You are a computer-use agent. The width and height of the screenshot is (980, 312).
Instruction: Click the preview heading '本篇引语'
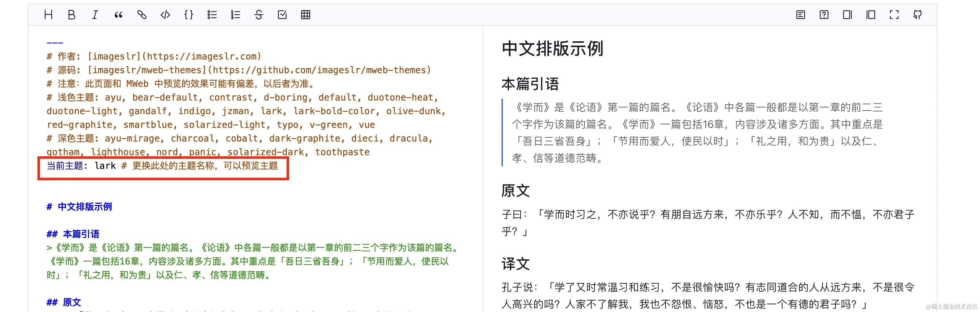coord(530,84)
